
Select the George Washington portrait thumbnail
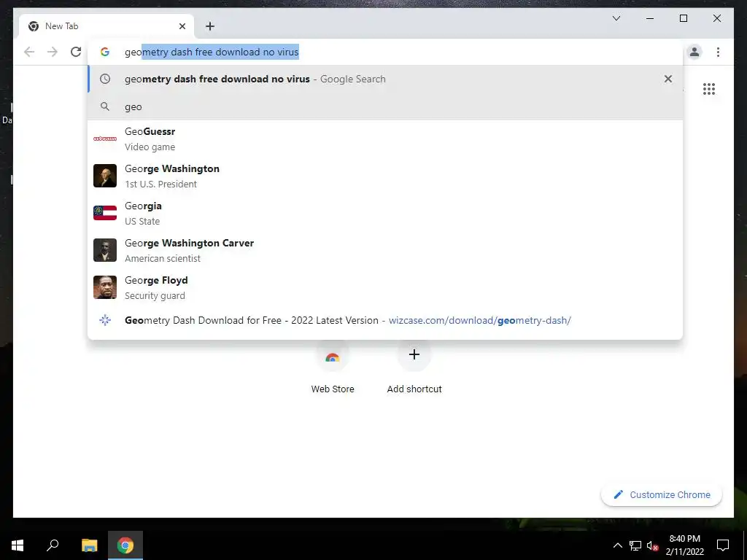point(105,176)
